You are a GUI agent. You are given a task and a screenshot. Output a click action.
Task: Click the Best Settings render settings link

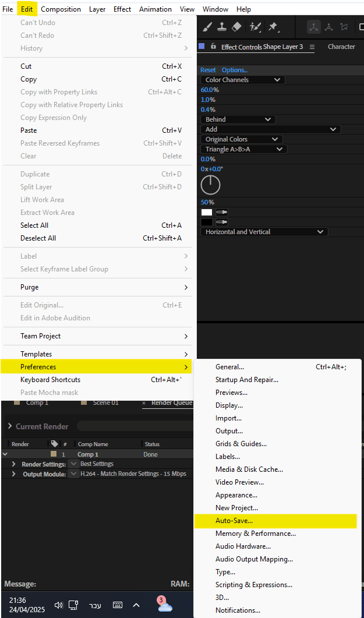pos(97,464)
